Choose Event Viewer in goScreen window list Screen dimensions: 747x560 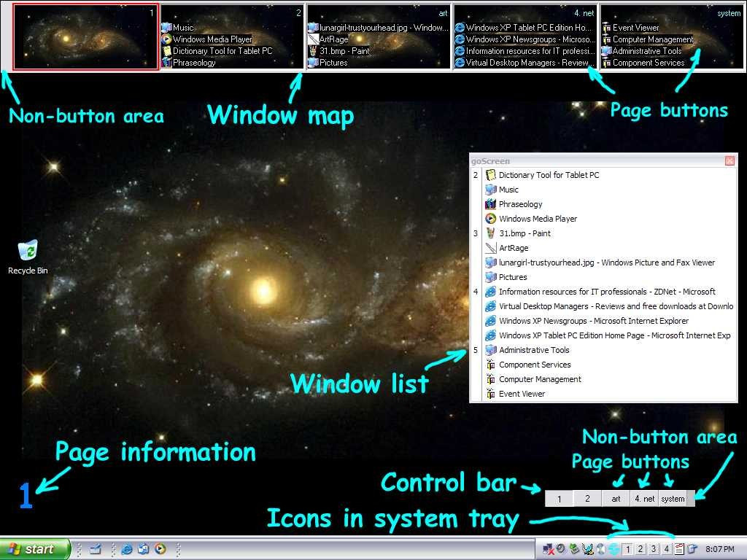click(x=610, y=394)
